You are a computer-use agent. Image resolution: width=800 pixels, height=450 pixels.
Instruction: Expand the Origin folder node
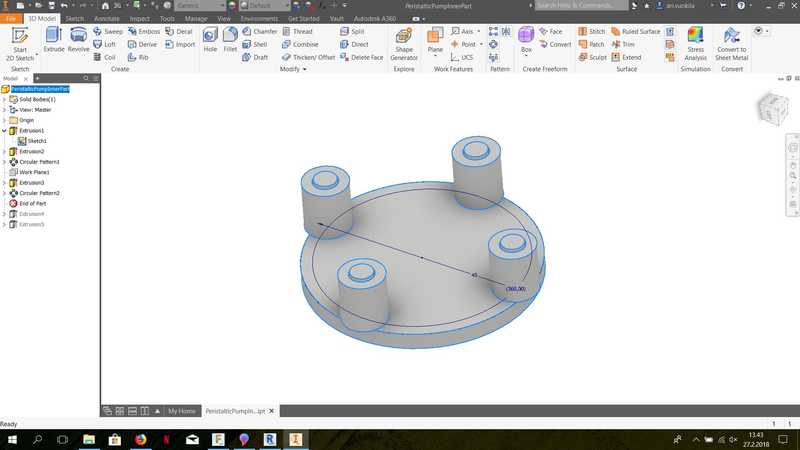click(x=5, y=120)
